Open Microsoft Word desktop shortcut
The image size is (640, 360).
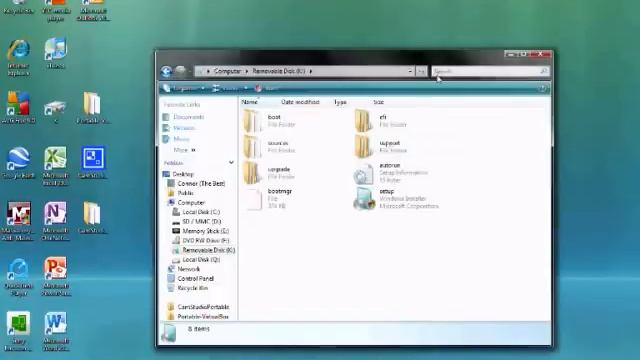point(56,331)
